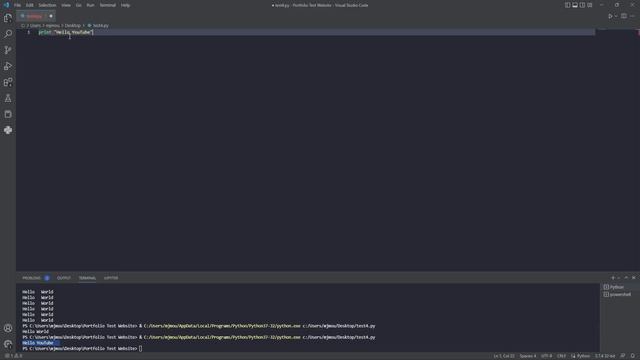Toggle primary side bar layout icon
This screenshot has height=360, width=640.
[x=567, y=5]
